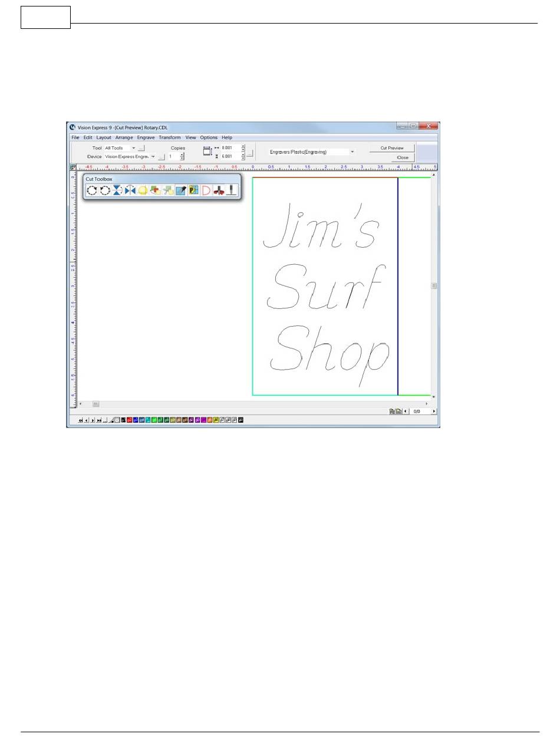Viewport: 560px width, 747px height.
Task: Open the Engrave menu
Action: coord(146,137)
